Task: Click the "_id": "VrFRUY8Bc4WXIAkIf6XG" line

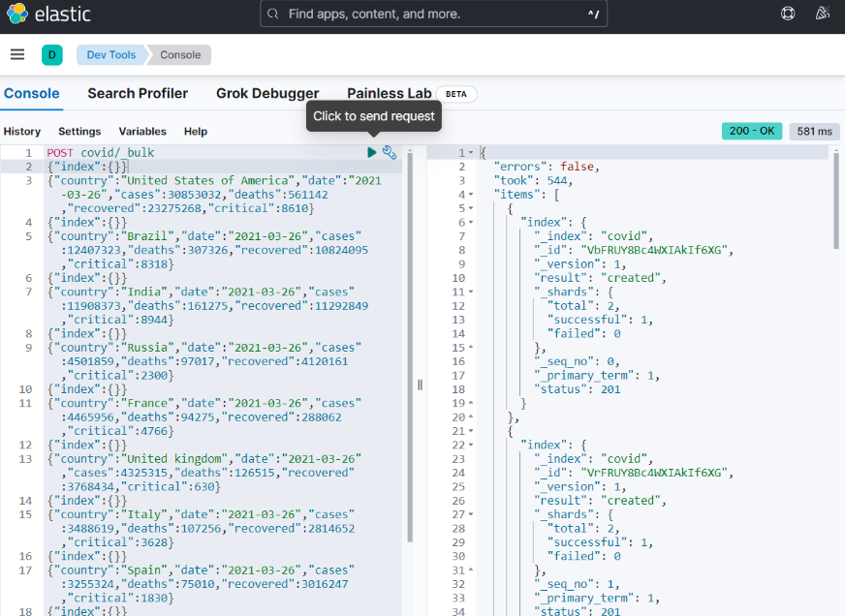Action: (x=634, y=473)
